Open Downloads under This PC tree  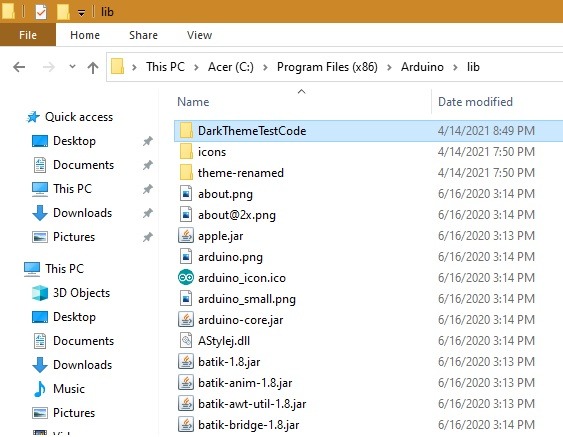tap(83, 365)
